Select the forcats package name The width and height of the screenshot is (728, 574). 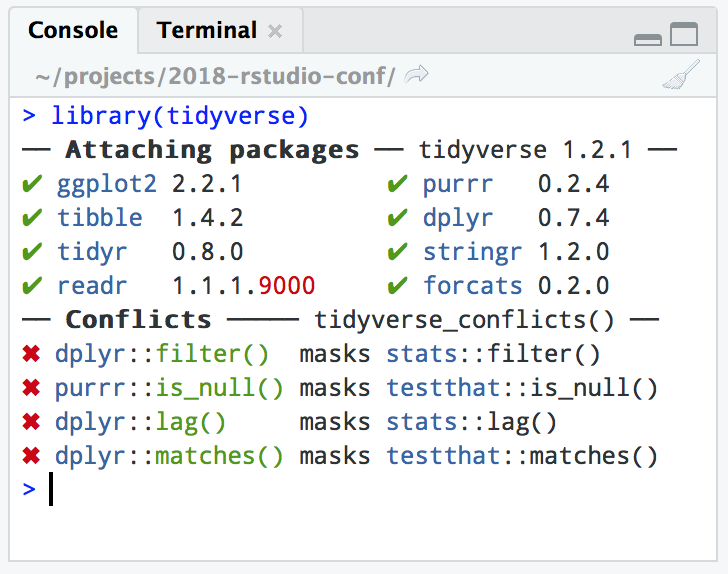(472, 286)
